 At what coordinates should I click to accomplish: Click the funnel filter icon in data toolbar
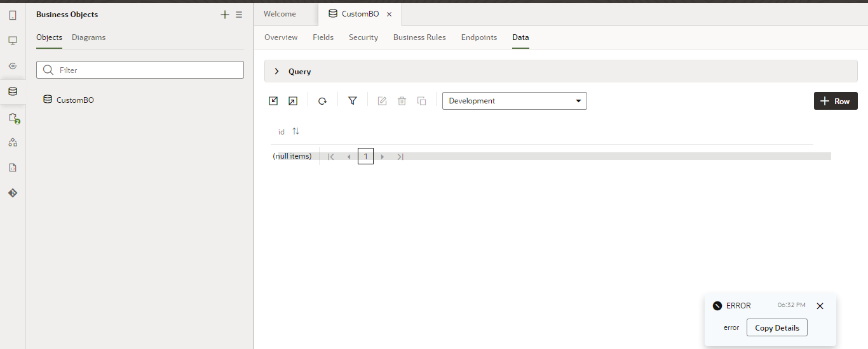click(353, 101)
